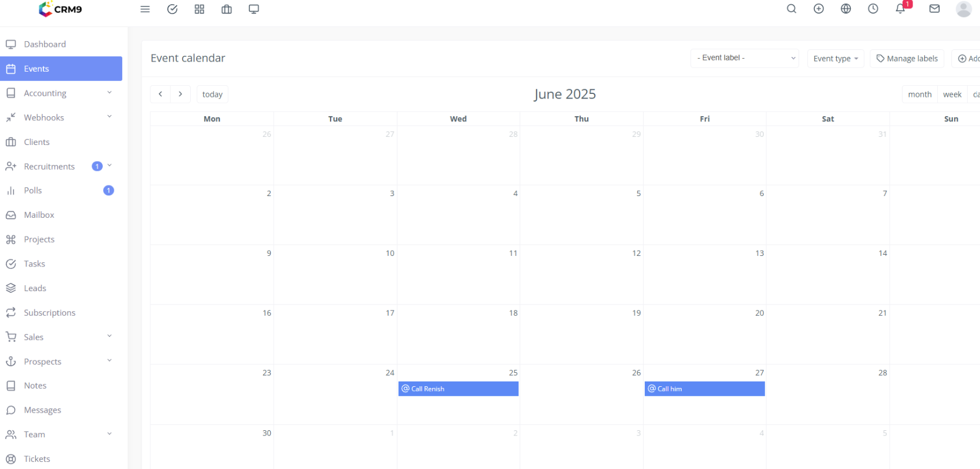The image size is (980, 469).
Task: Click the globe language icon
Action: (x=846, y=9)
